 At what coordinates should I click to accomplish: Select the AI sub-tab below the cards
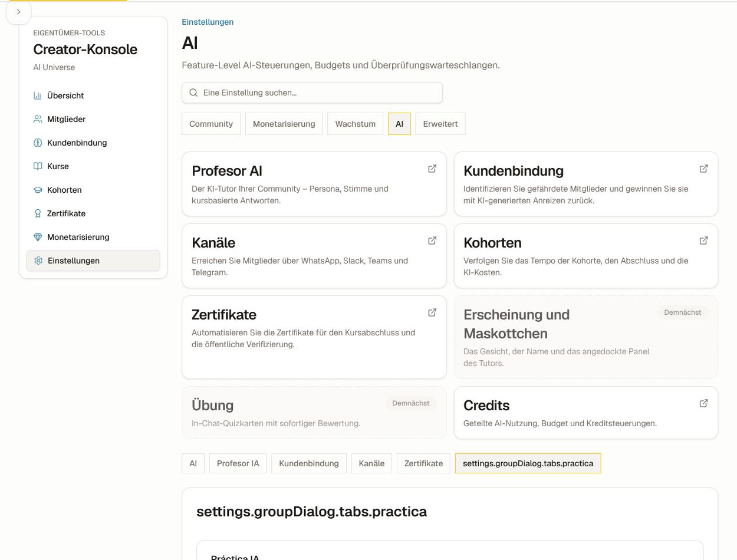point(193,463)
